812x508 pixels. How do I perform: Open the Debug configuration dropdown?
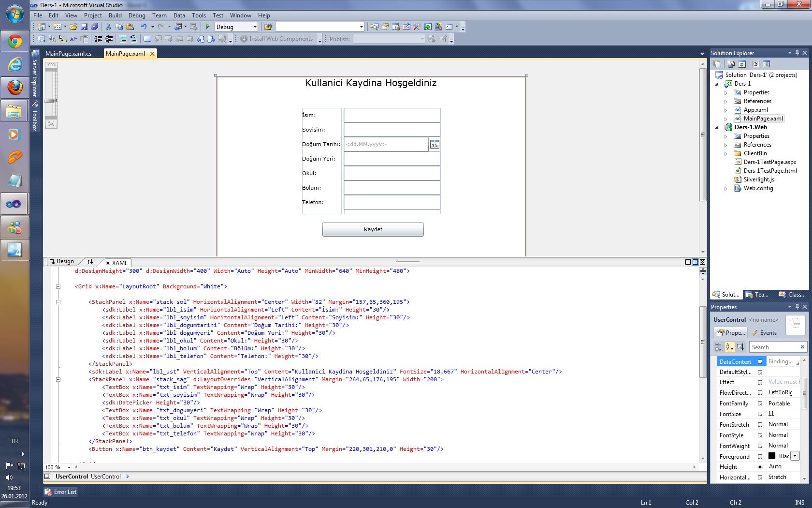click(255, 27)
